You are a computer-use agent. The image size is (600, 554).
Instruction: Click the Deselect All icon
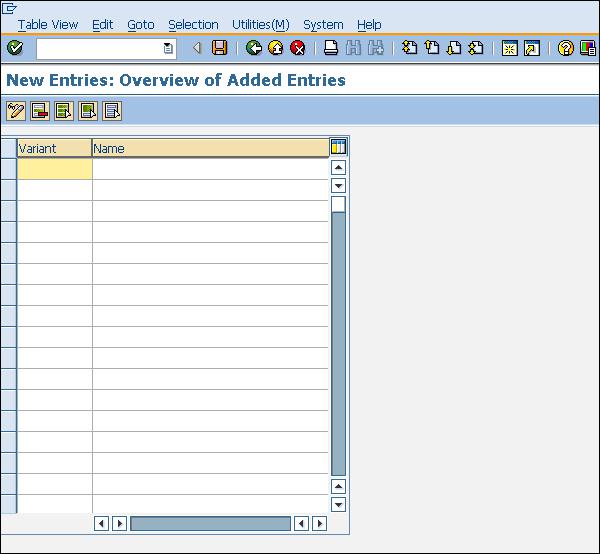click(x=112, y=111)
